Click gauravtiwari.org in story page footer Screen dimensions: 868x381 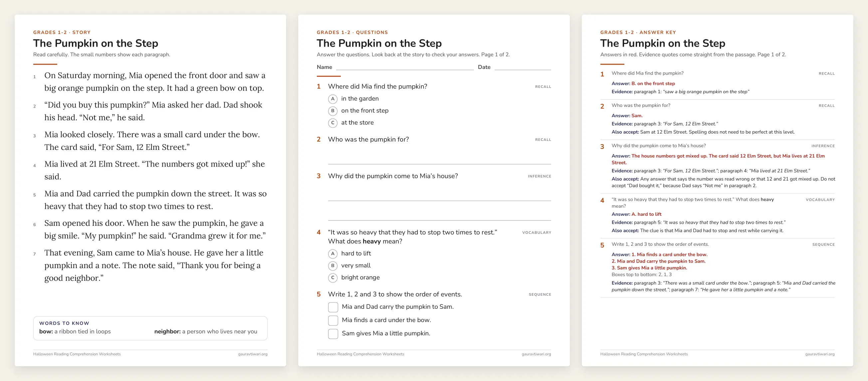(252, 354)
